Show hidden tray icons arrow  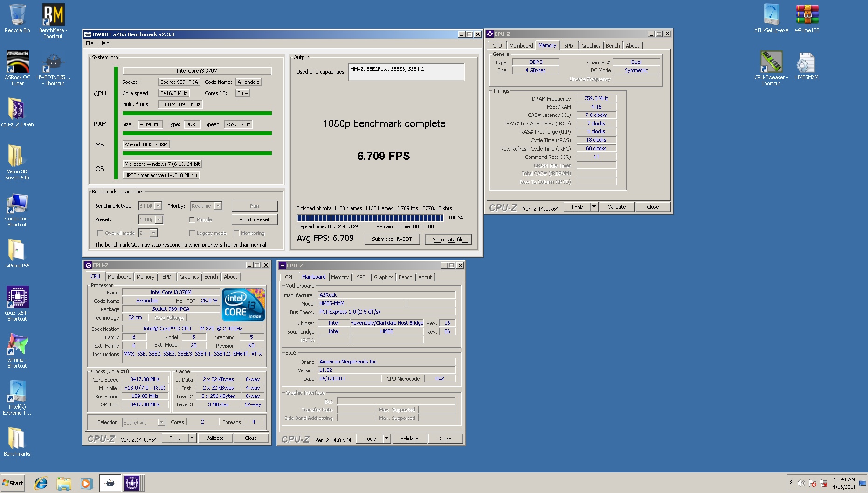coord(791,483)
